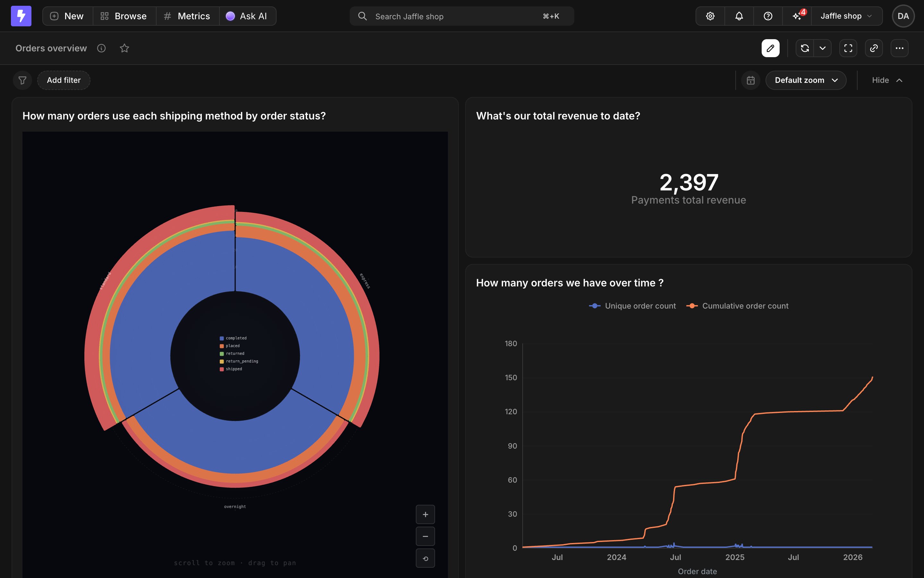
Task: Open notifications bell
Action: click(739, 16)
